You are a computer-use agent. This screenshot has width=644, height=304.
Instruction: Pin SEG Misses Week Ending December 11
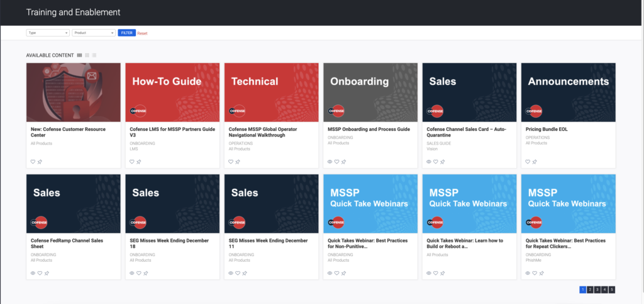(245, 273)
